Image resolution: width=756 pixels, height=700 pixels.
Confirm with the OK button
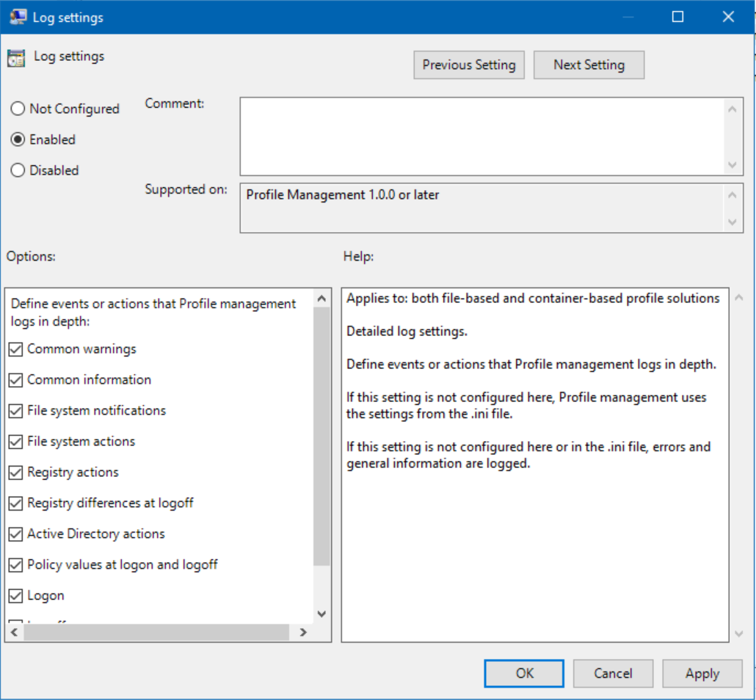(x=524, y=673)
